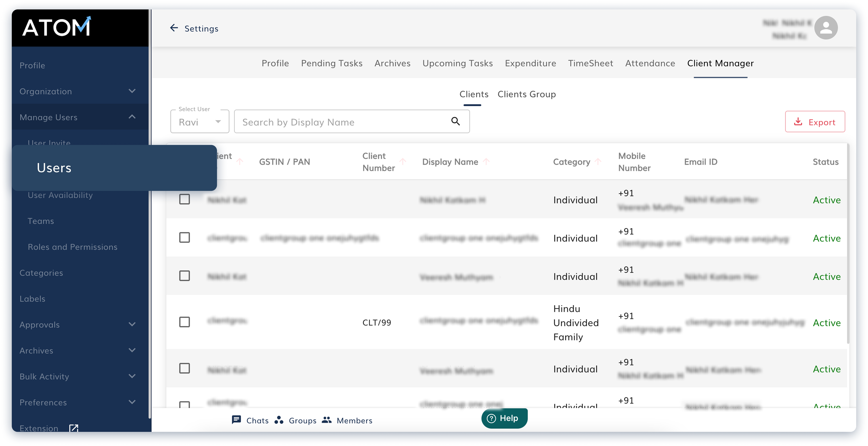Open the Client Manager tab
Image resolution: width=868 pixels, height=446 pixels.
(x=720, y=63)
